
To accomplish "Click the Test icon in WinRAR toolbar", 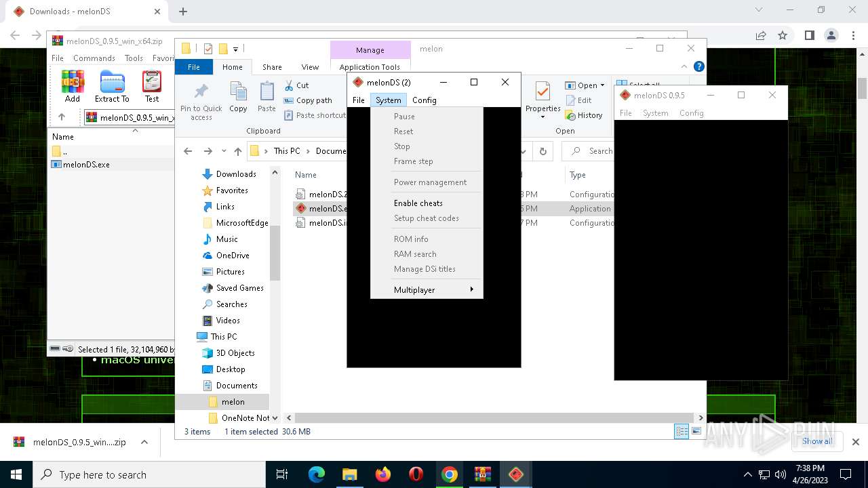I will (x=152, y=86).
